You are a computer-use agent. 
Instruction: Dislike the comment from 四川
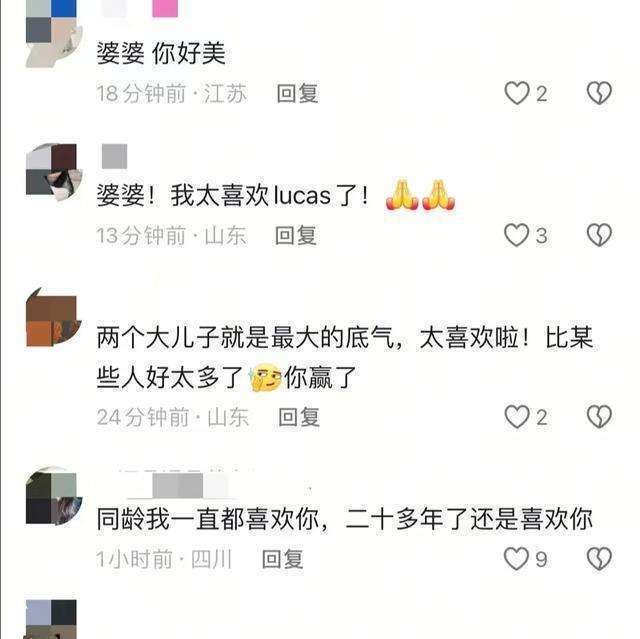coord(599,559)
